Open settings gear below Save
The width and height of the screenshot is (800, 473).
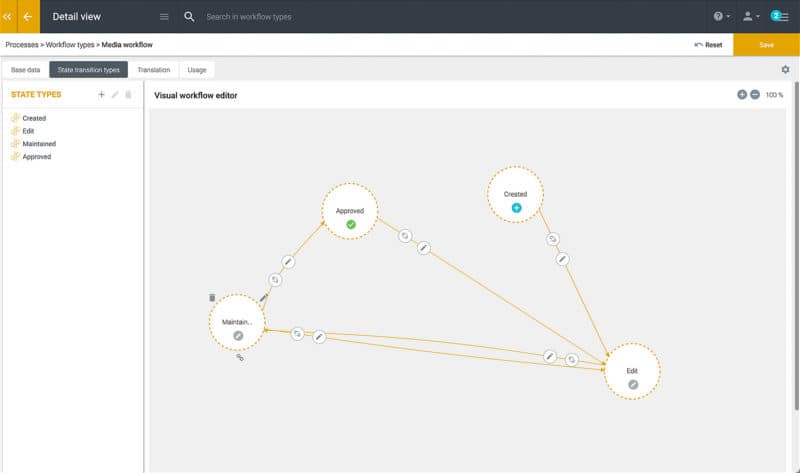tap(785, 69)
